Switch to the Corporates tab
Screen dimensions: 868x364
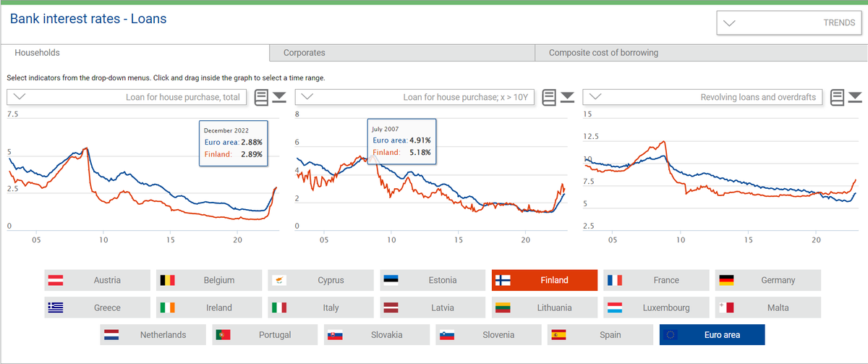[402, 53]
